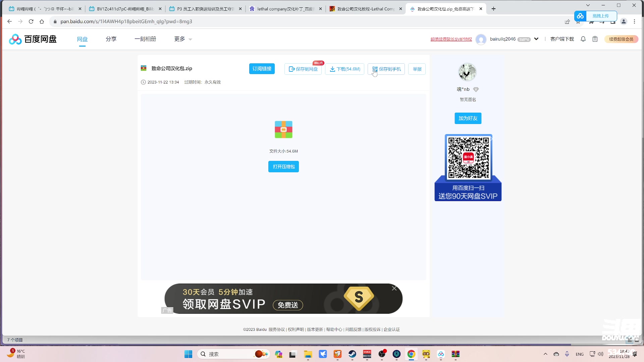Viewport: 644px width, 362px height.
Task: Click the 续费超级会员 button
Action: click(621, 39)
